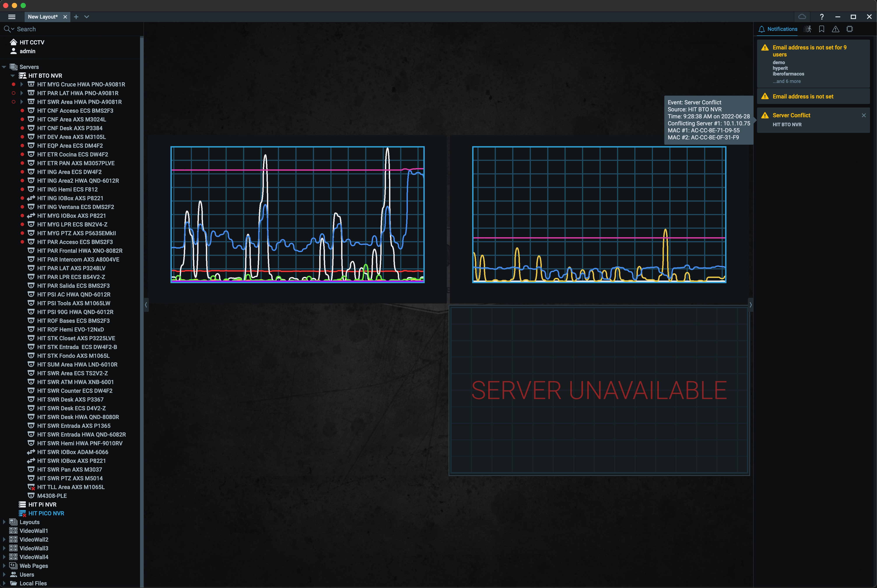The width and height of the screenshot is (877, 588).
Task: Switch to the Objects tab icon
Action: tap(850, 29)
